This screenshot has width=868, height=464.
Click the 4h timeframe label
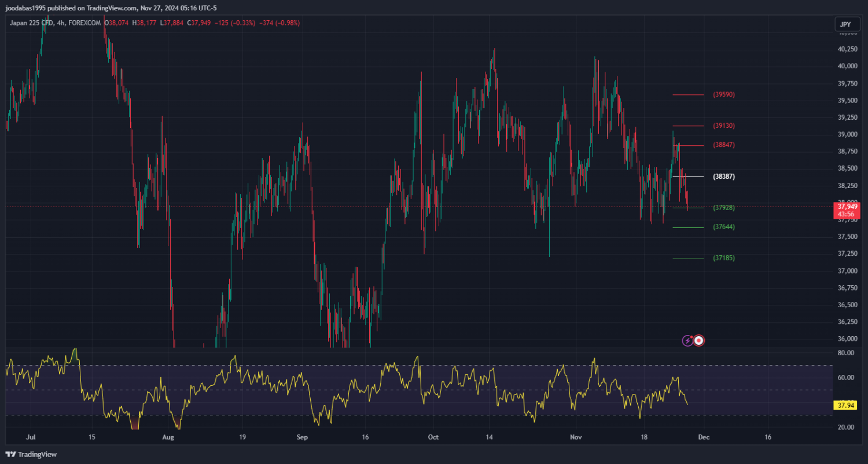point(61,23)
